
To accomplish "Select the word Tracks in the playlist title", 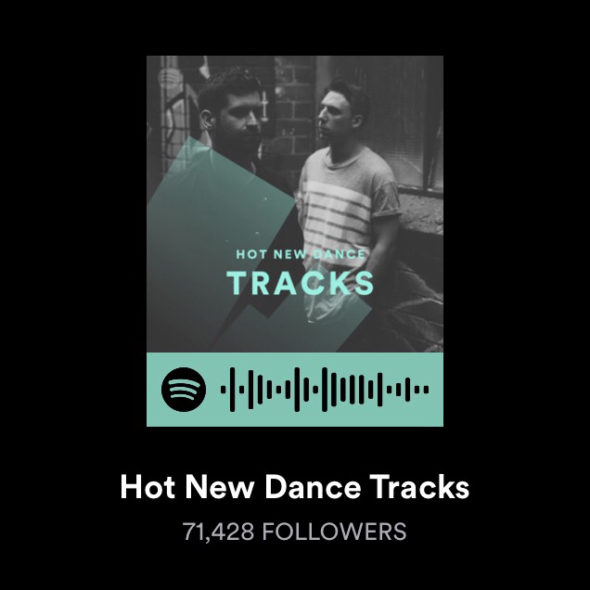I will 419,486.
